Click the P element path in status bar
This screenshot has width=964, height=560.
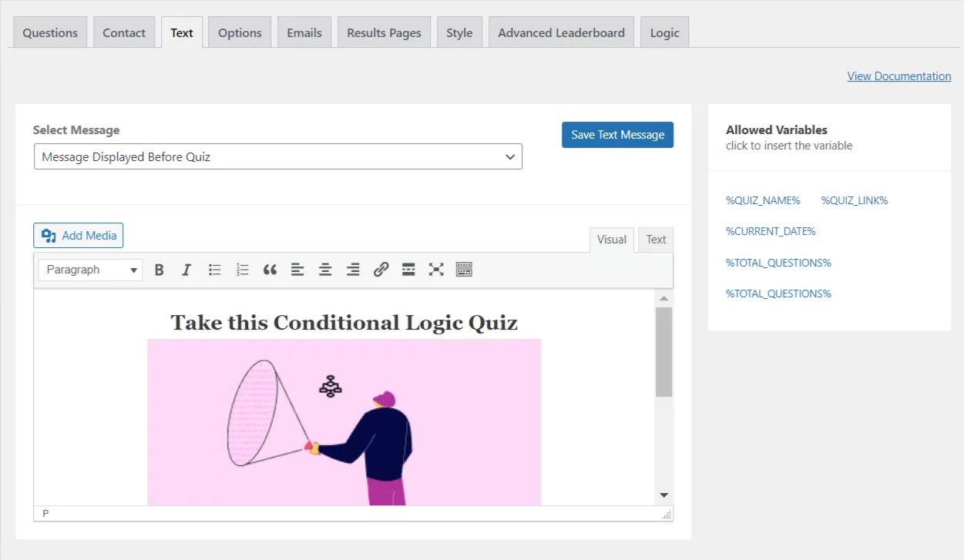[x=45, y=513]
